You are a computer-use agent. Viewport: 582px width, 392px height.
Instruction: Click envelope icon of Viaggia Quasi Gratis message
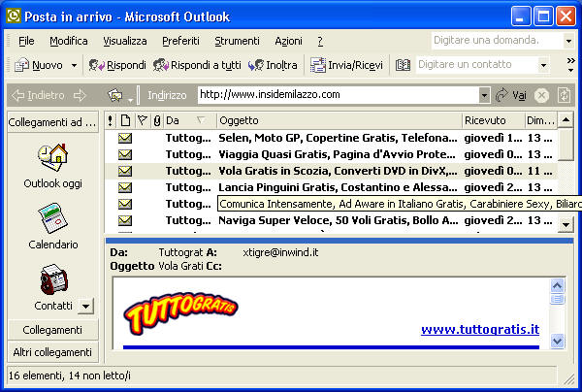tap(125, 154)
